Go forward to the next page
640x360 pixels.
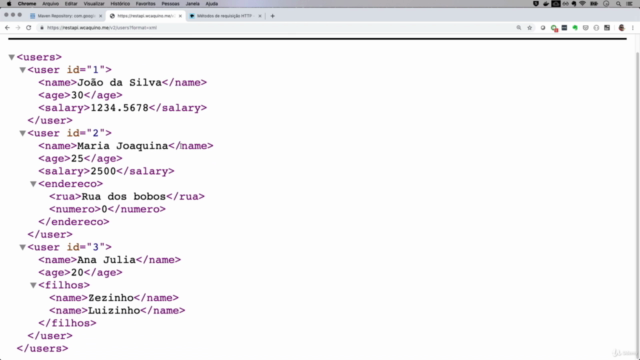18,28
